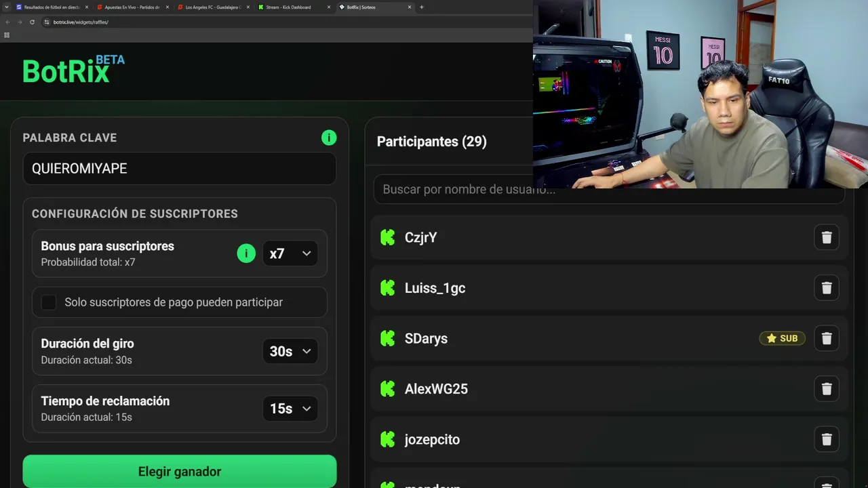The image size is (868, 488).
Task: Click the PALABRA CLAVE label
Action: point(70,138)
